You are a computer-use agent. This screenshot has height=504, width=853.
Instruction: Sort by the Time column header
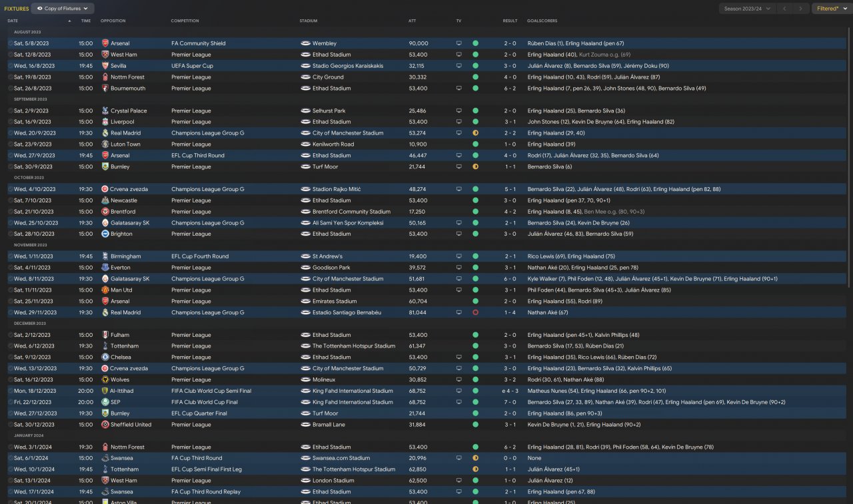pyautogui.click(x=86, y=21)
